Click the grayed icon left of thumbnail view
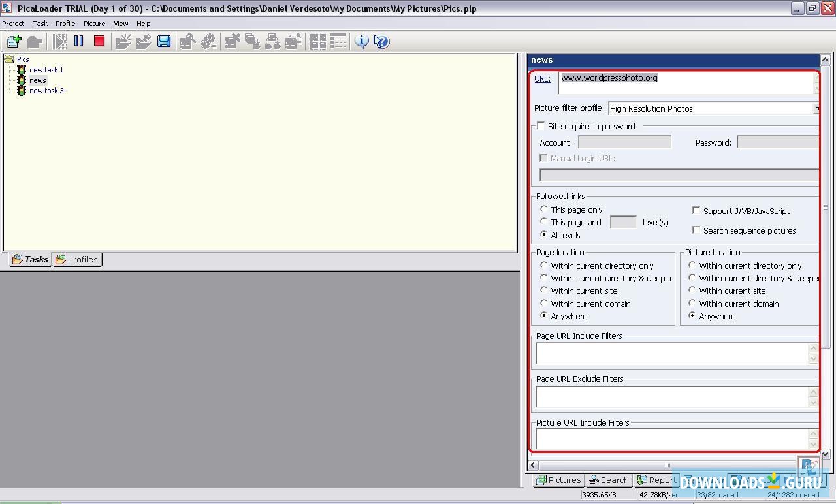 [293, 41]
